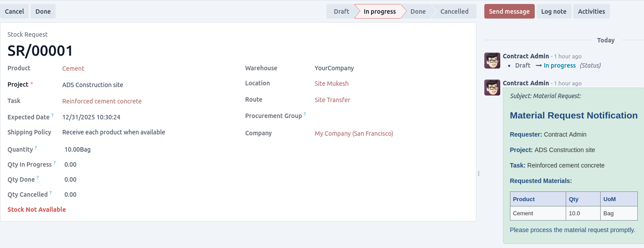Click the help icon beside Qty In Progress
Viewport: 644px width, 248px height.
tap(55, 163)
